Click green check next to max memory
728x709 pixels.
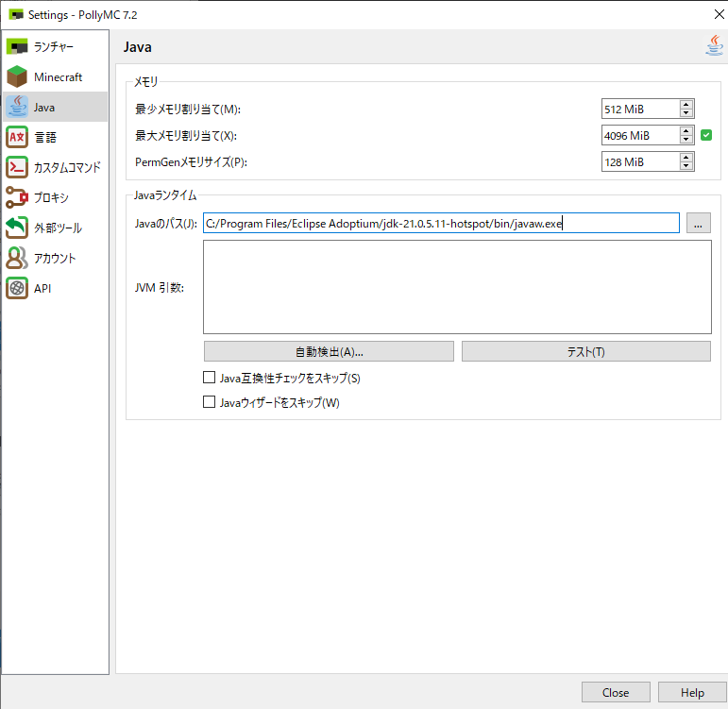click(706, 135)
